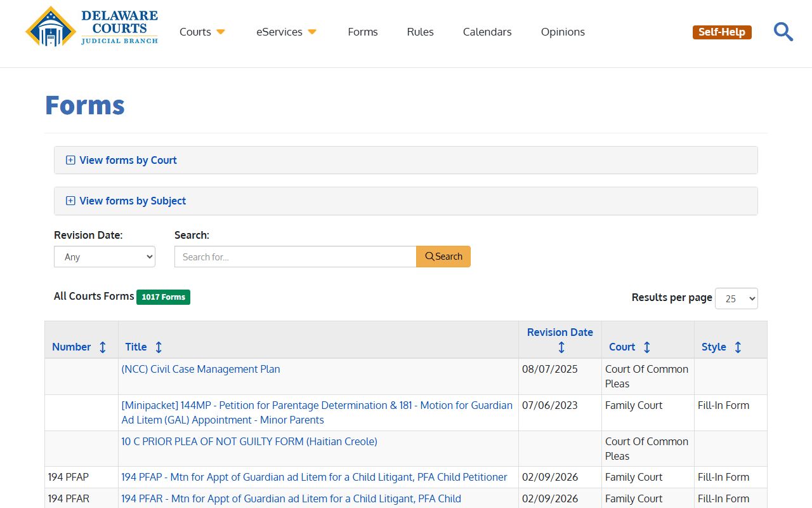
Task: Open the eServices dropdown menu
Action: (x=286, y=32)
